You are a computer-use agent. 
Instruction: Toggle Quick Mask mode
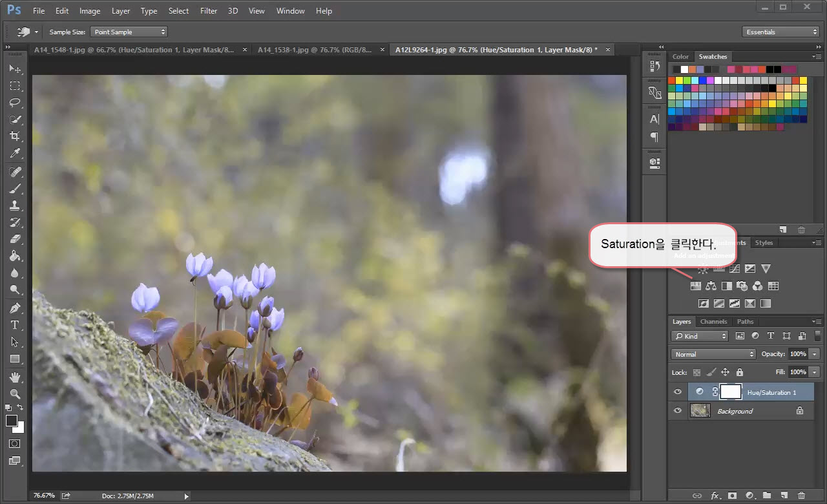coord(15,444)
